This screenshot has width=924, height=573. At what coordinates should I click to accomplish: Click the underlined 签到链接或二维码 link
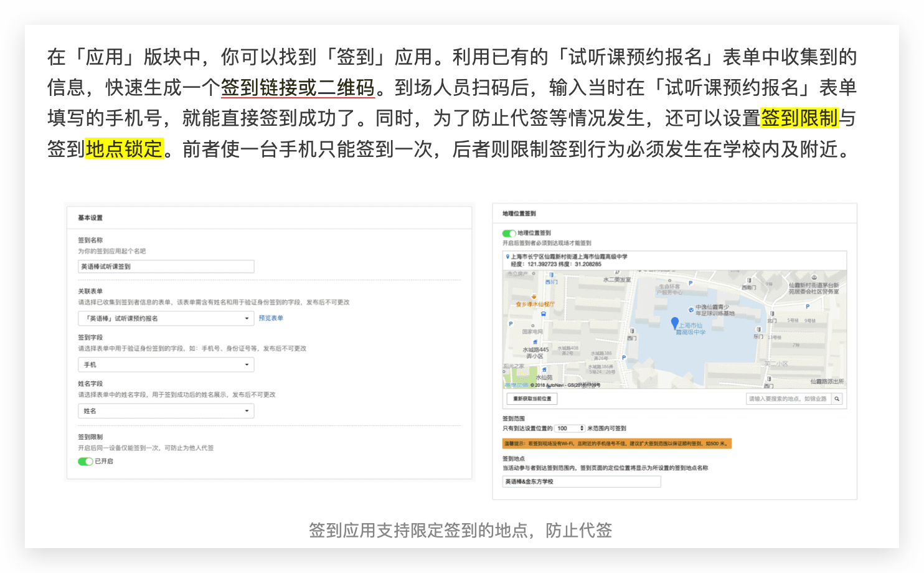298,88
